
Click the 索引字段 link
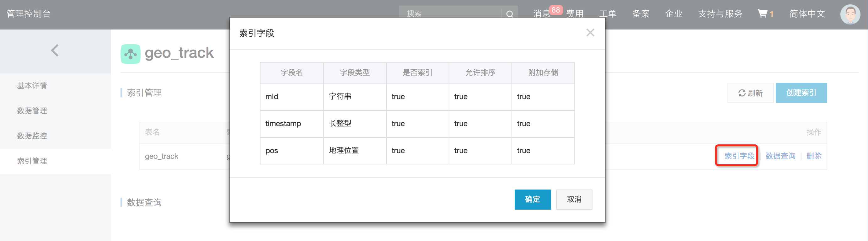click(x=739, y=156)
